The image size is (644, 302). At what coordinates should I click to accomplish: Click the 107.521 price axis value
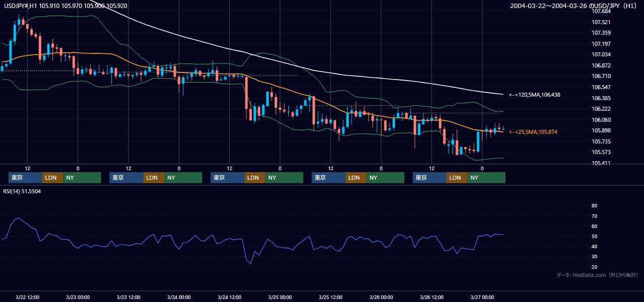click(x=601, y=22)
